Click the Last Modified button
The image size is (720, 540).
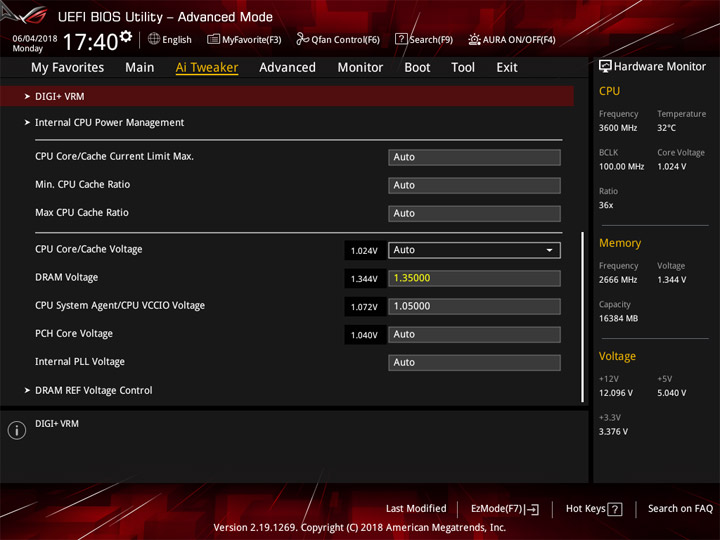coord(416,508)
